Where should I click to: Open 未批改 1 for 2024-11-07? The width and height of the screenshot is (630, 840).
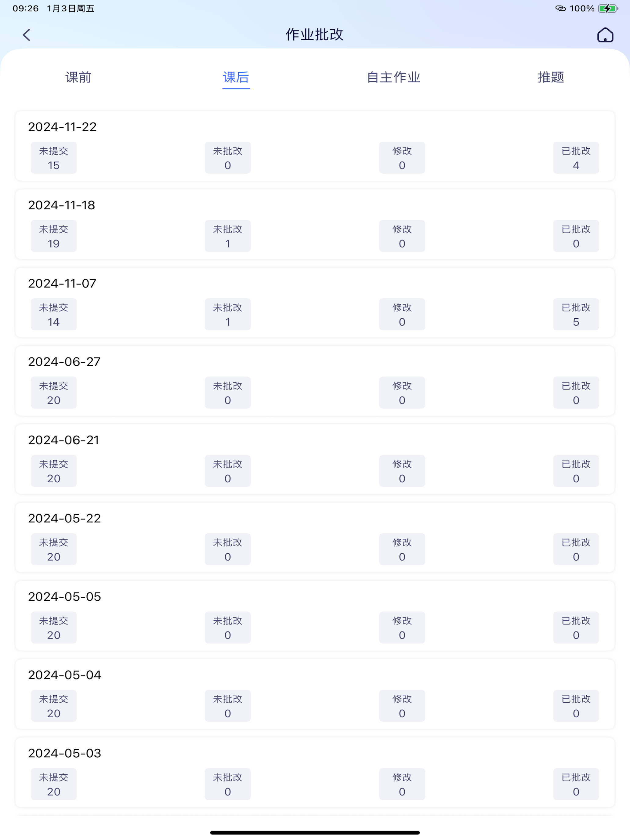[227, 314]
